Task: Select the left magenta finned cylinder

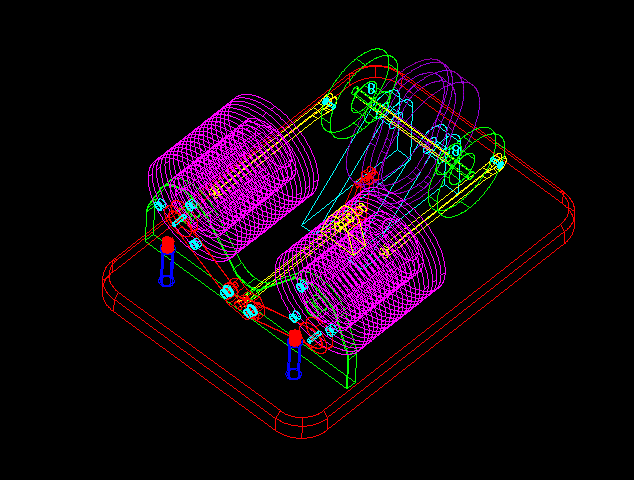Action: (230, 170)
